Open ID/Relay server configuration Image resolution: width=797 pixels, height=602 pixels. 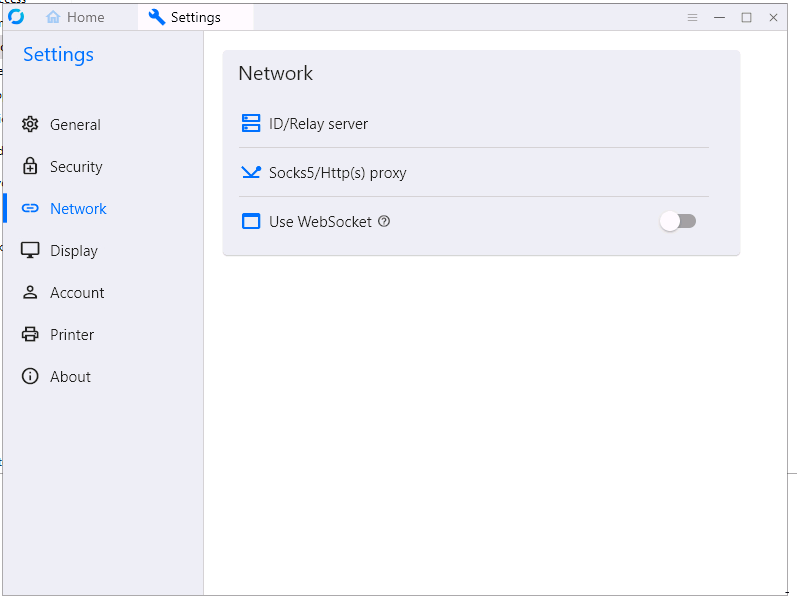pos(318,124)
